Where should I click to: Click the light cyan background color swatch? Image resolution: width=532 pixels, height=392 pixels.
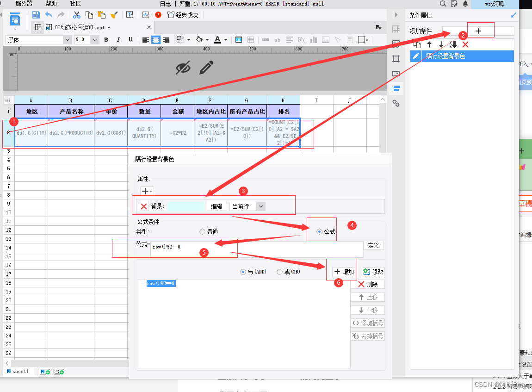click(x=186, y=206)
